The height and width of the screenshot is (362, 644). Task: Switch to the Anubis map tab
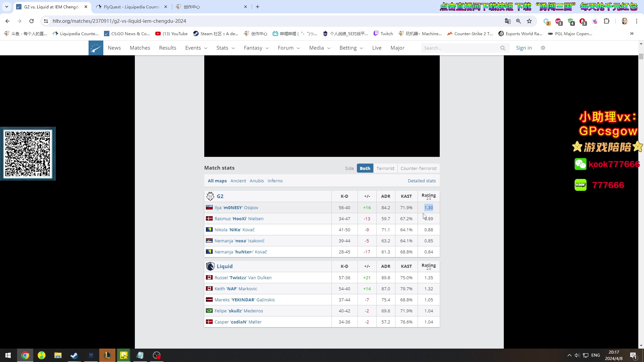tap(257, 181)
